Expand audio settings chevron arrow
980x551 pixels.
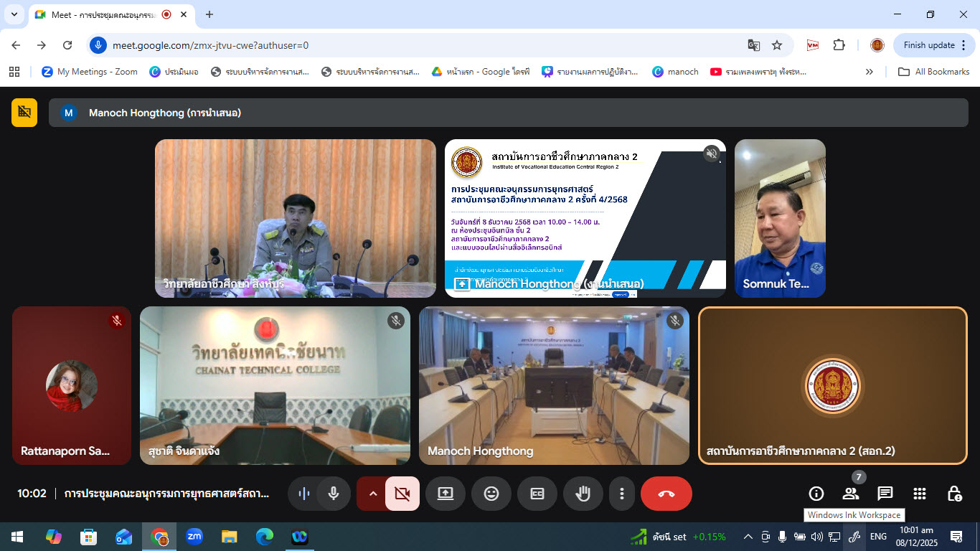372,494
